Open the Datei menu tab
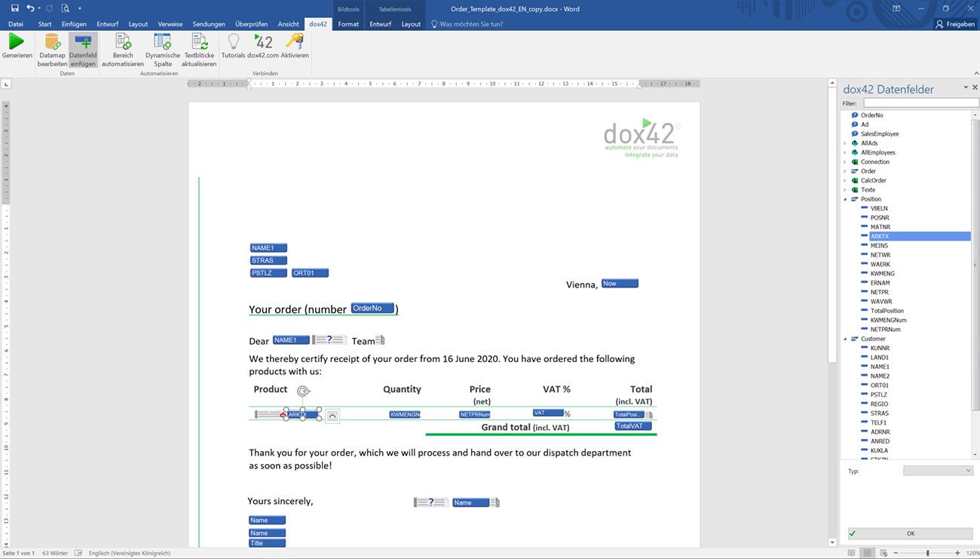Screen dimensions: 980x559 (16, 24)
